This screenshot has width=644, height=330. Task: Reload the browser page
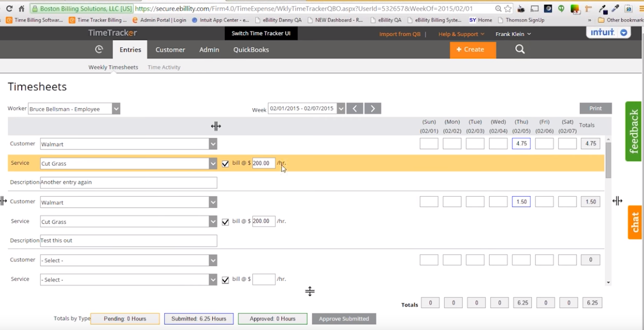pyautogui.click(x=9, y=8)
